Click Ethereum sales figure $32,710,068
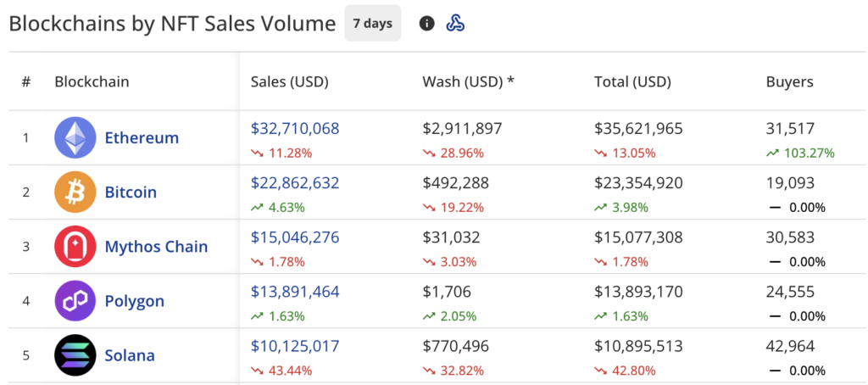This screenshot has height=385, width=868. click(295, 129)
